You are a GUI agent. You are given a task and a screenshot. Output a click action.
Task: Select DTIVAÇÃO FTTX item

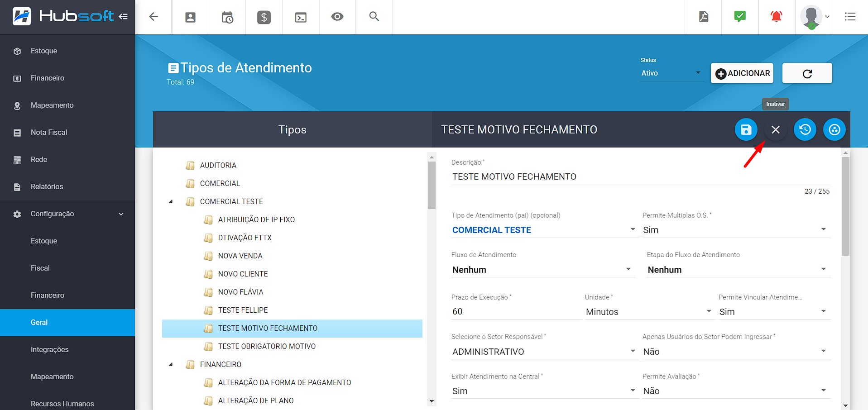(245, 238)
